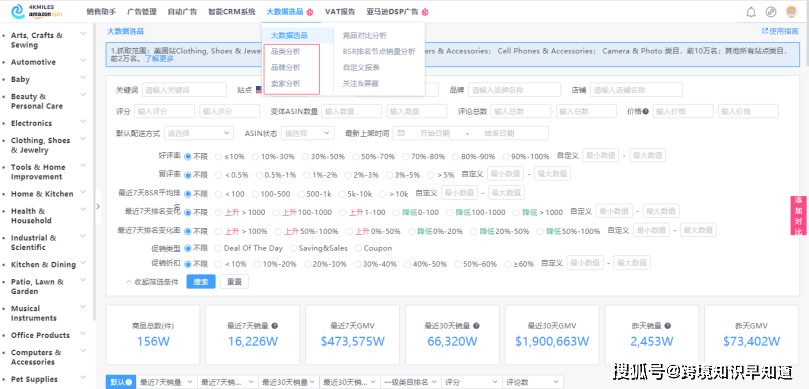Click the compass icon in header
This screenshot has width=809, height=389.
coord(771,12)
